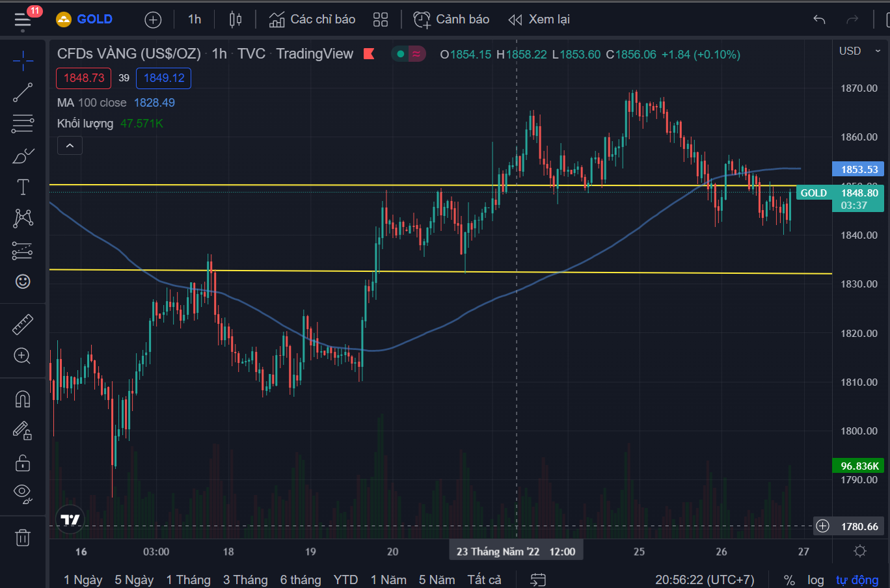This screenshot has width=890, height=588.
Task: Open the GOLD symbol search
Action: pos(85,20)
